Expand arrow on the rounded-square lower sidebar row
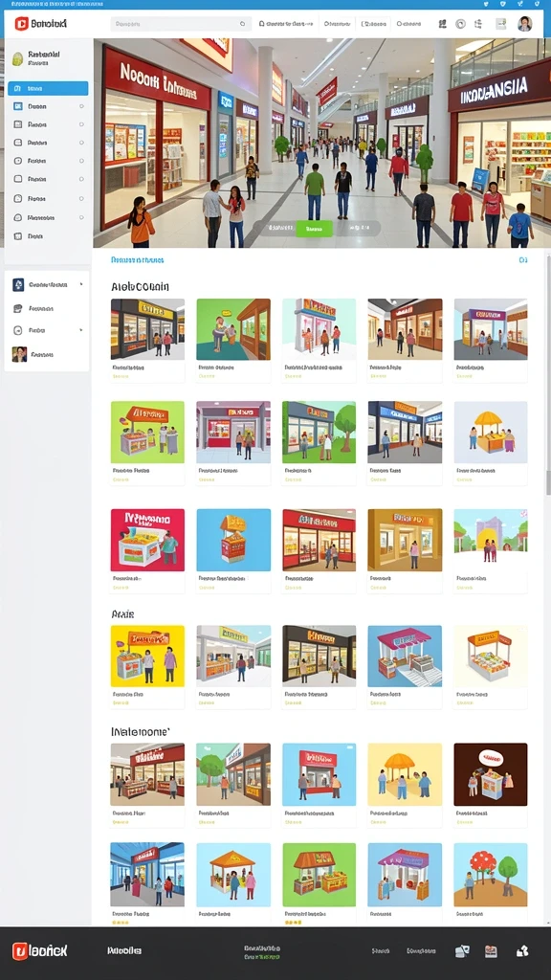This screenshot has height=980, width=551. click(x=81, y=330)
